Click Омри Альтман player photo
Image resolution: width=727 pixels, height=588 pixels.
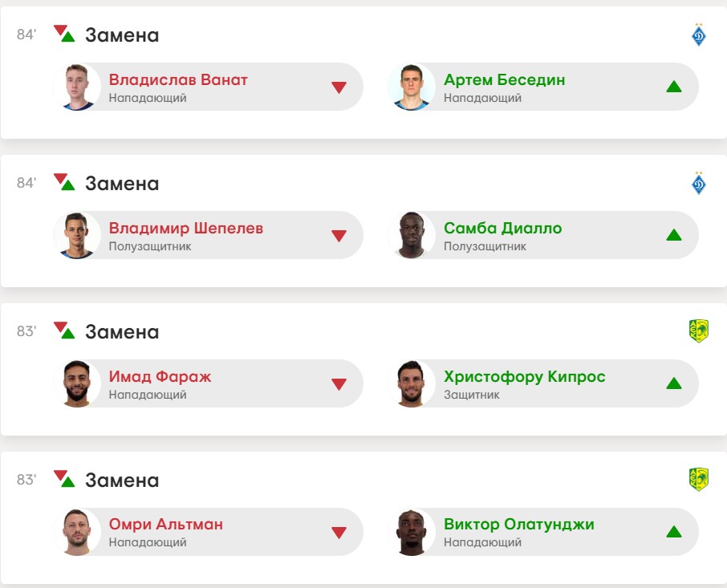[78, 532]
